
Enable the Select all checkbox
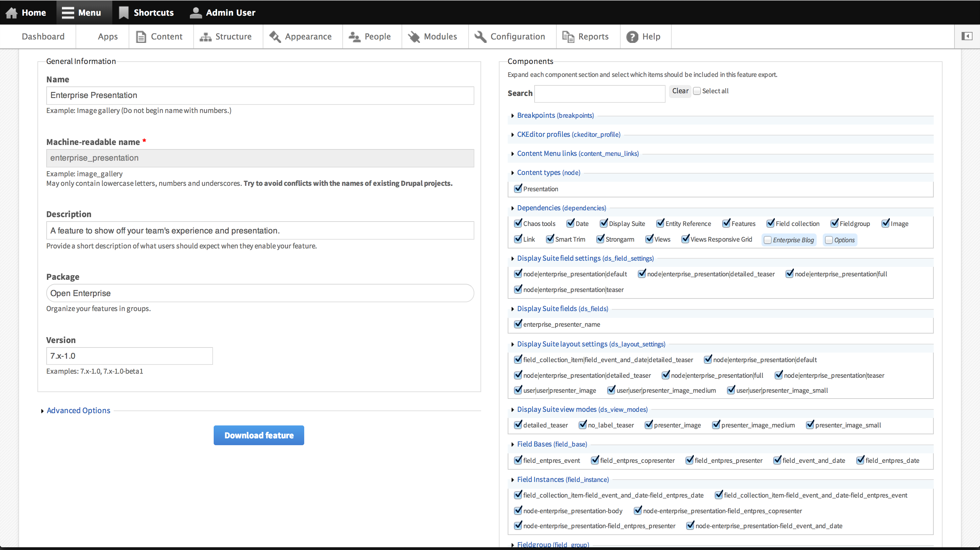pyautogui.click(x=696, y=91)
